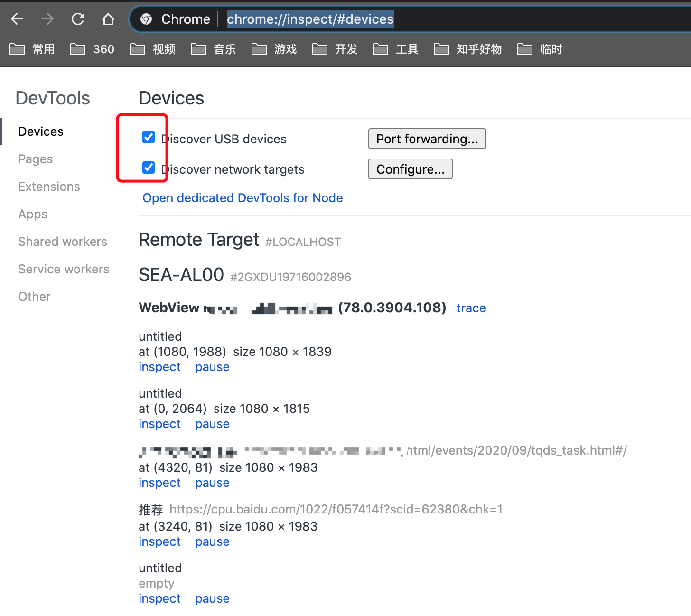Pause the tqds_task.html page
This screenshot has height=616, width=691.
pos(212,483)
